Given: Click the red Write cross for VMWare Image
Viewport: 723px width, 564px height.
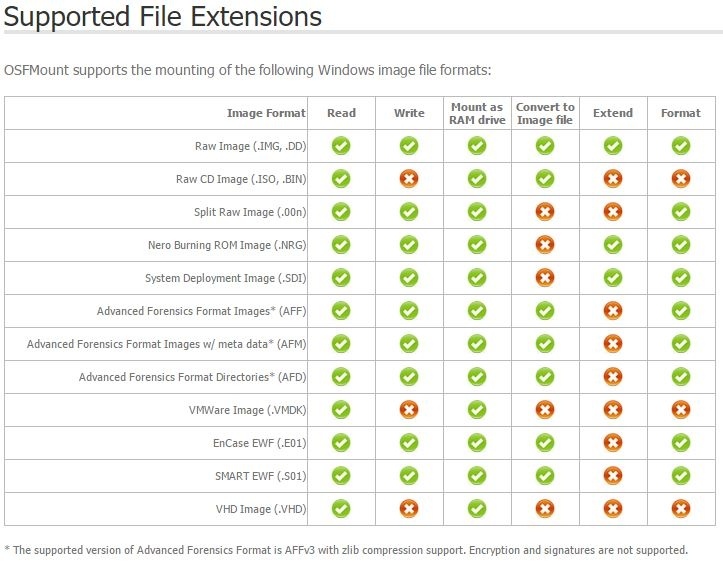Looking at the screenshot, I should coord(409,410).
